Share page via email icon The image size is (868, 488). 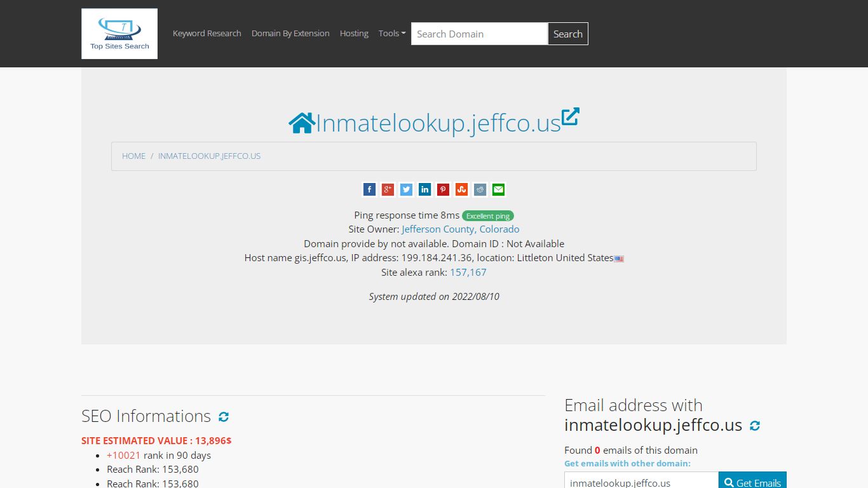click(x=499, y=189)
